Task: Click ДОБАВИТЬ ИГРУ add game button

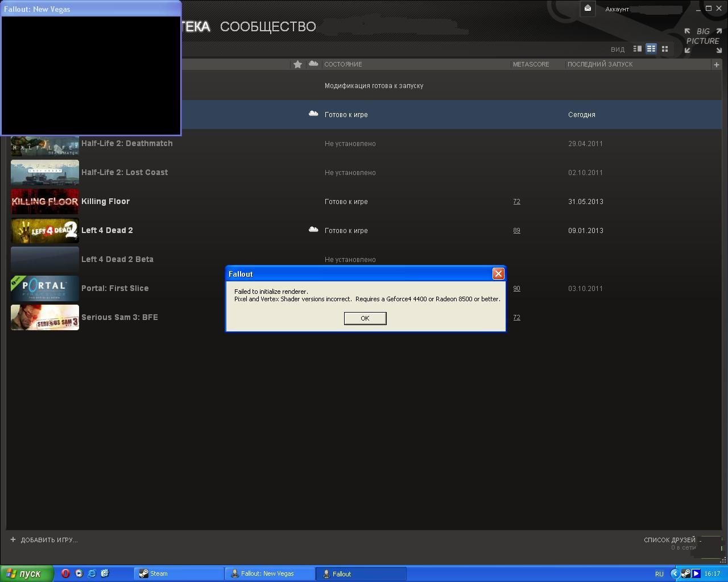Action: point(44,540)
